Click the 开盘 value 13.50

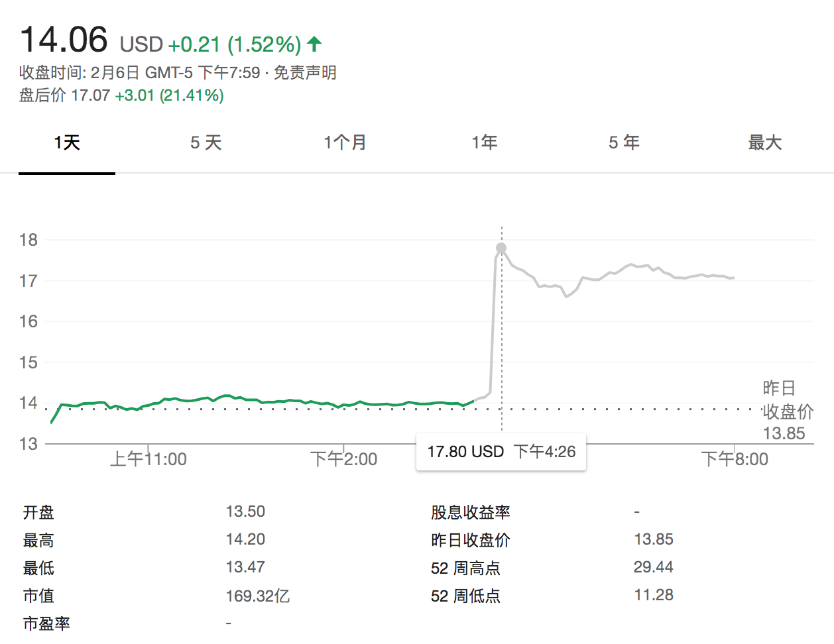(245, 511)
